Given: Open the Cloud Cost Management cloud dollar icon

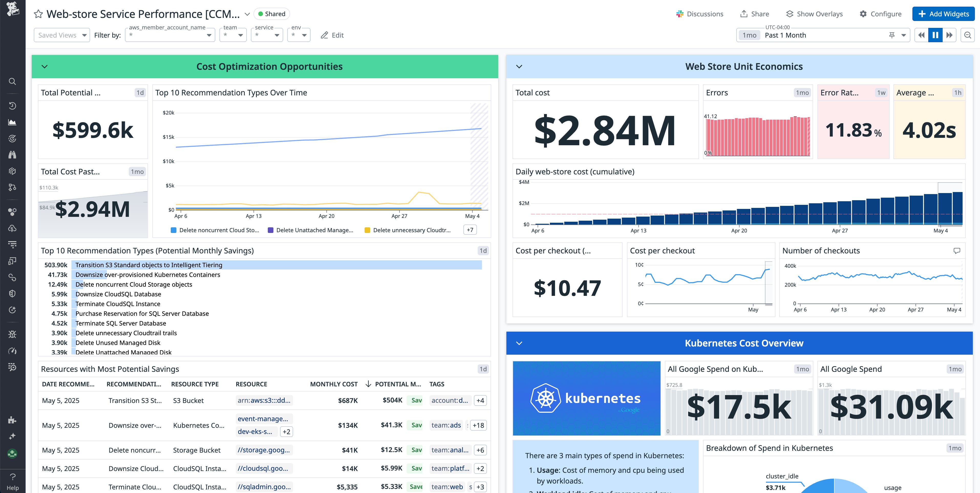Looking at the screenshot, I should pyautogui.click(x=13, y=228).
